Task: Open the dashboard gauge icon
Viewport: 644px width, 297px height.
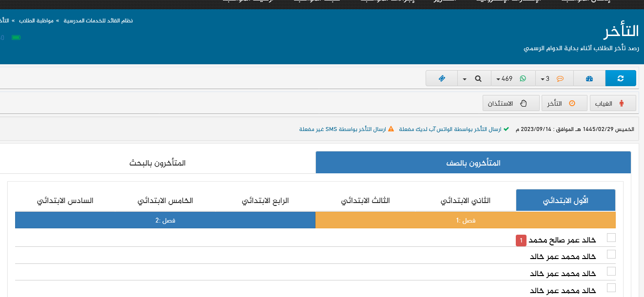Action: pyautogui.click(x=589, y=78)
